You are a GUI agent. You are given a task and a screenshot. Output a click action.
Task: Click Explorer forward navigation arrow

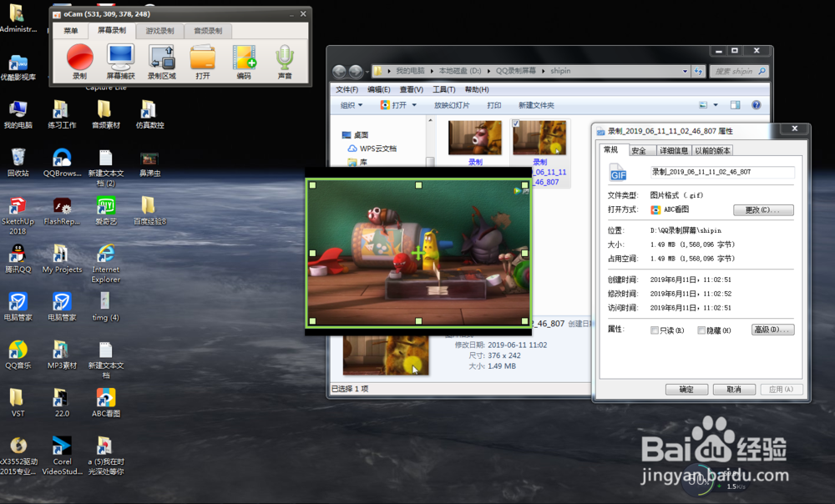coord(356,71)
